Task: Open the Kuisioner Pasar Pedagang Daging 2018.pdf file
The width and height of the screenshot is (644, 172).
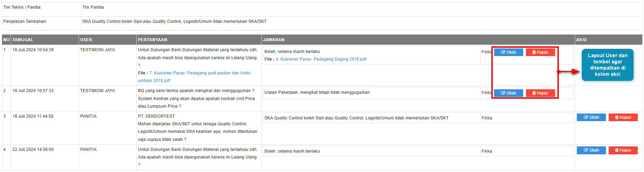Action: (x=321, y=59)
